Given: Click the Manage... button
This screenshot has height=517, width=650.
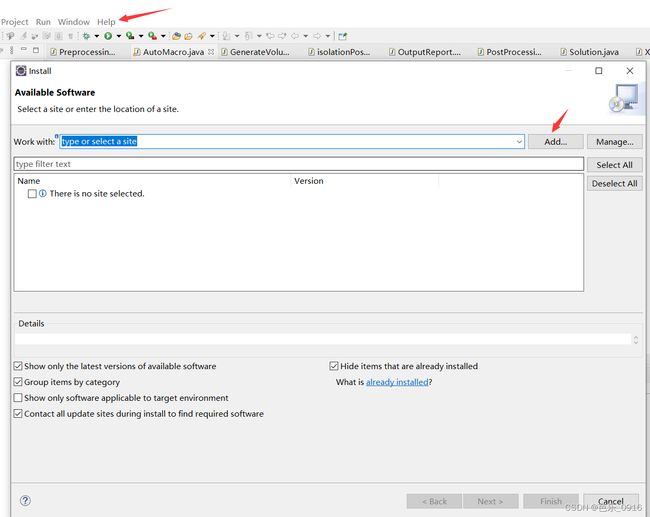Looking at the screenshot, I should click(615, 142).
